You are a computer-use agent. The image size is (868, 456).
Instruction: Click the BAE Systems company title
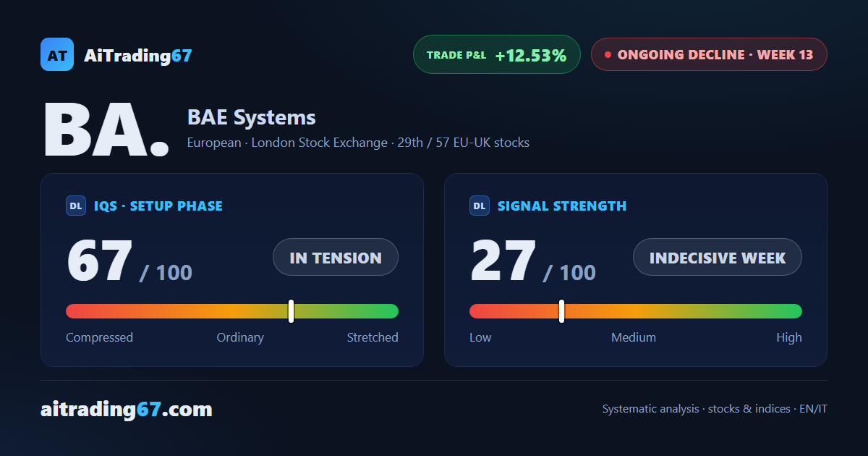click(252, 117)
